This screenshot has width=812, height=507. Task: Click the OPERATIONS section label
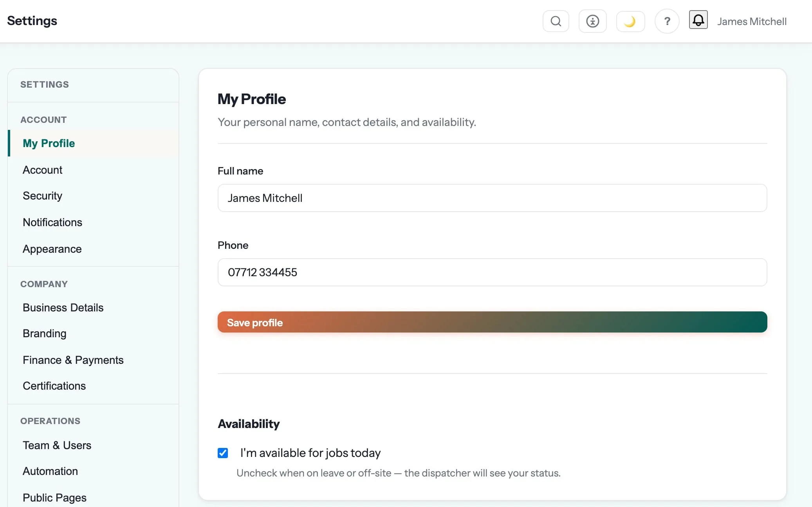tap(50, 421)
